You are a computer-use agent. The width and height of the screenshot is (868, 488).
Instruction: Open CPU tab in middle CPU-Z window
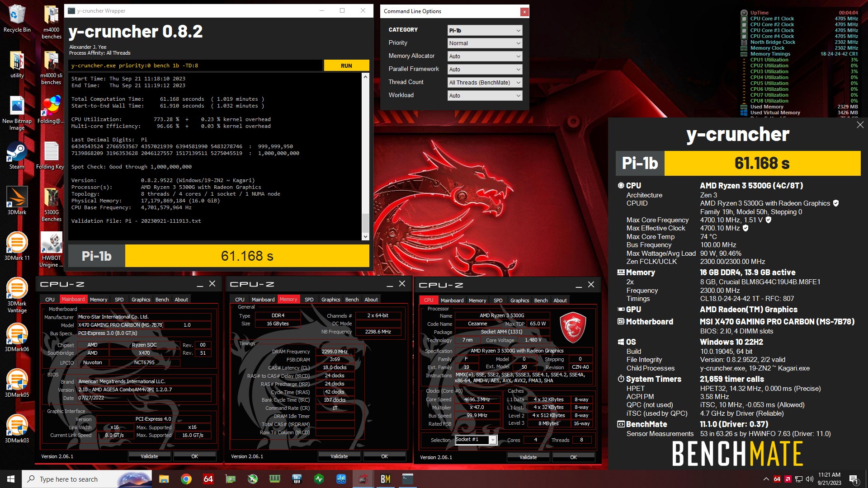(240, 300)
